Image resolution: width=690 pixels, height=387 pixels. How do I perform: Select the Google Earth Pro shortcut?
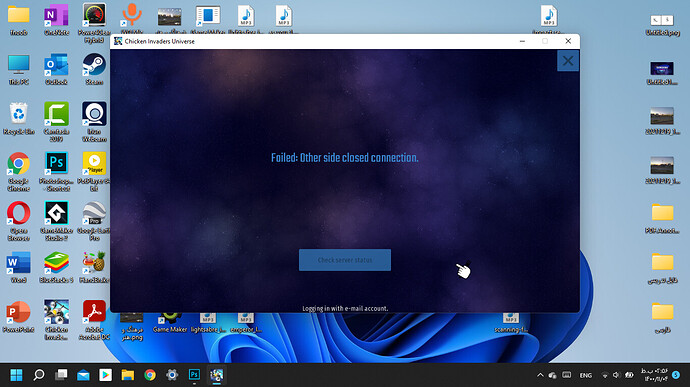click(94, 221)
